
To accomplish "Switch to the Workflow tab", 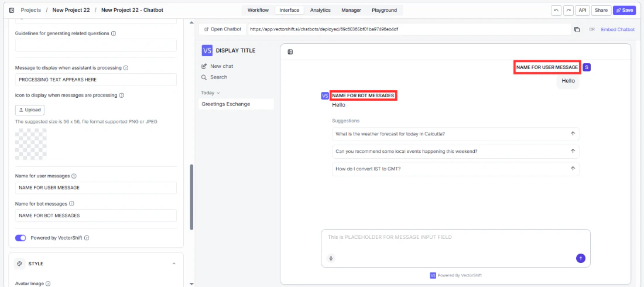I will pos(258,11).
